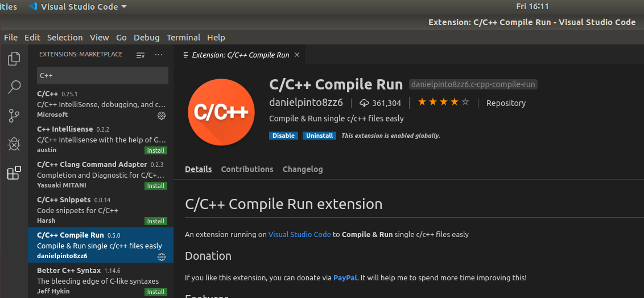Select the C/C++ Compile Run 0.5.0 list item
This screenshot has width=644, height=298.
101,246
